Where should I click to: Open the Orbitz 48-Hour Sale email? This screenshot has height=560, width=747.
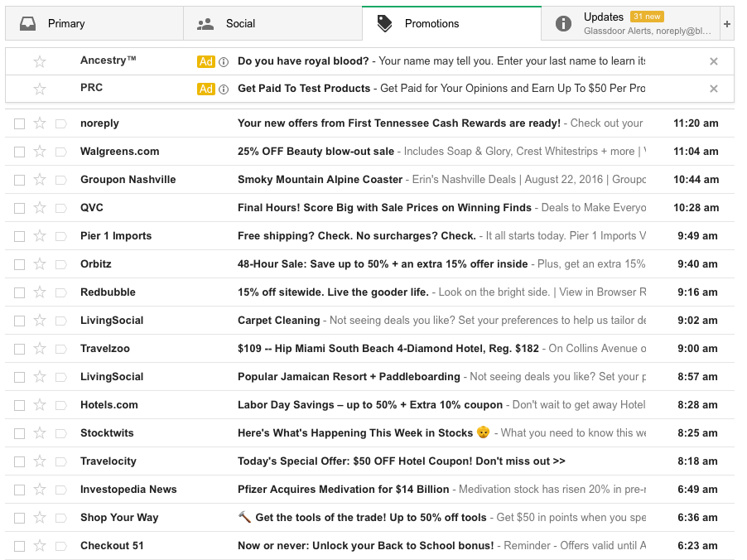click(x=369, y=264)
